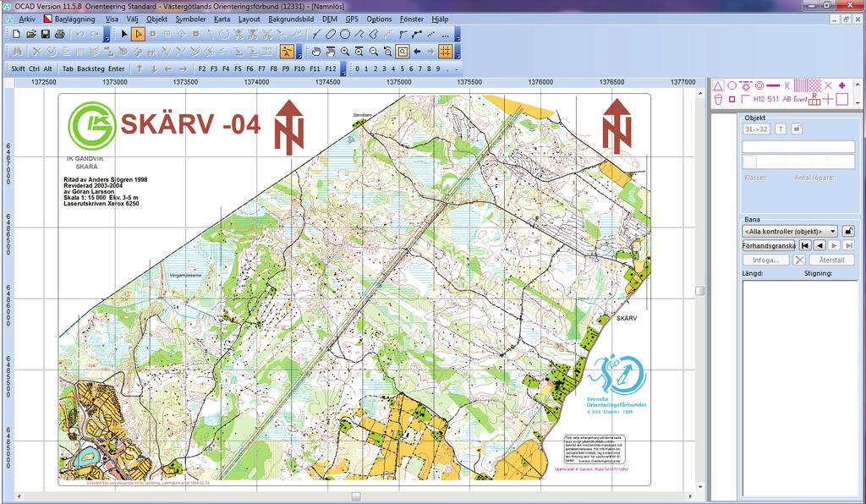Select the cross-hatched out-of-bounds area symbol

[814, 85]
